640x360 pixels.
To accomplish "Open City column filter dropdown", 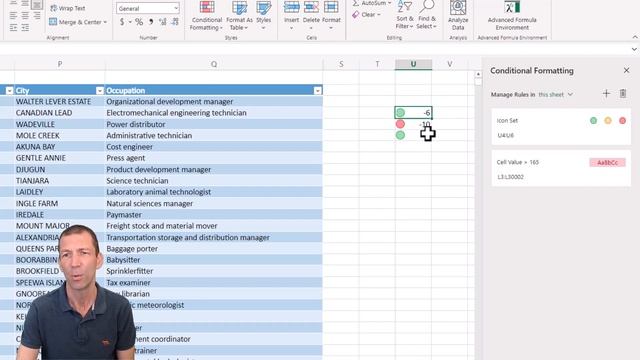I will (100, 91).
